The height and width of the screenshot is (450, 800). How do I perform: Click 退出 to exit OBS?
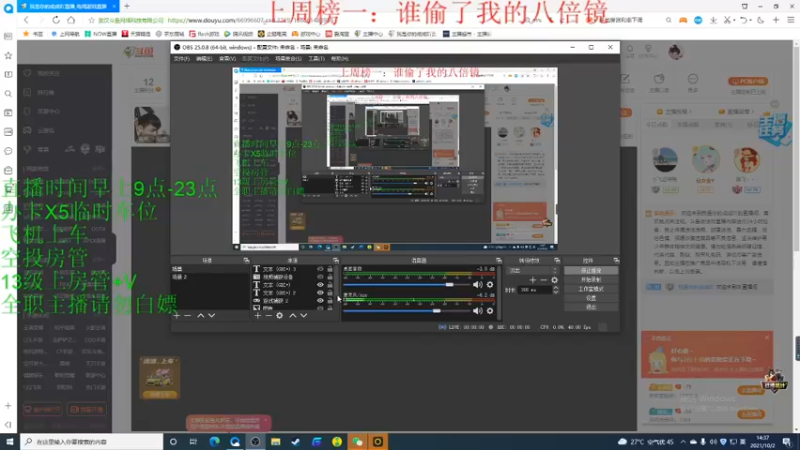click(591, 307)
